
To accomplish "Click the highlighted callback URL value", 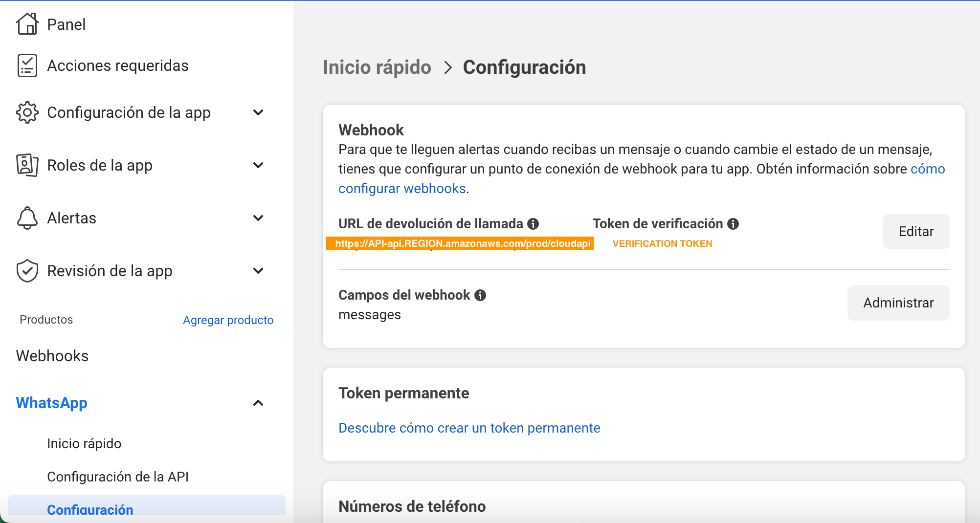I will pyautogui.click(x=460, y=243).
